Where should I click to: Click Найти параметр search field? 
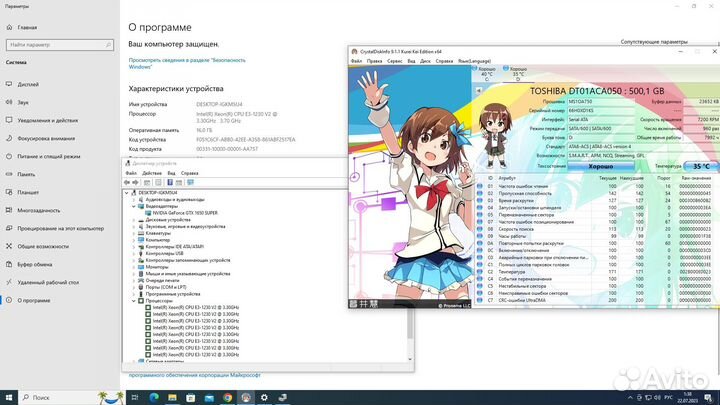[x=60, y=45]
